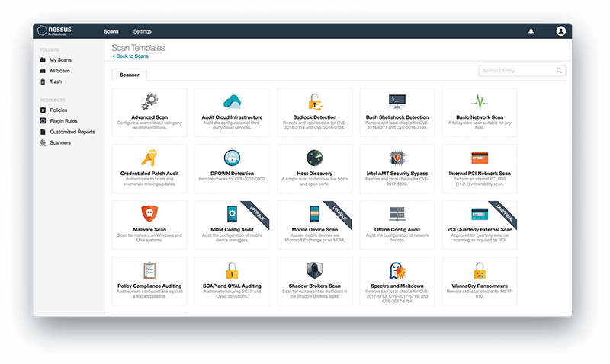Click the Audit Cloud Infrastructure title text

pyautogui.click(x=233, y=117)
